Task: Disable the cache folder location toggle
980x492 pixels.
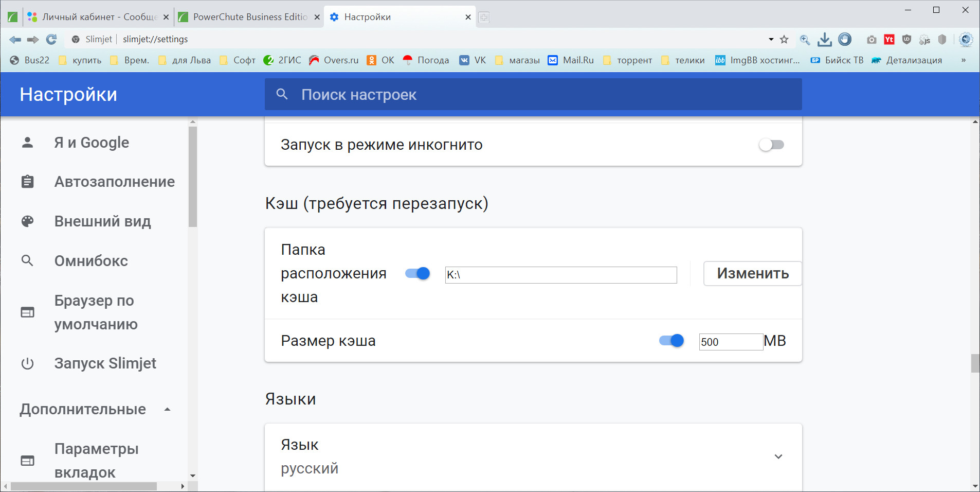Action: 417,273
